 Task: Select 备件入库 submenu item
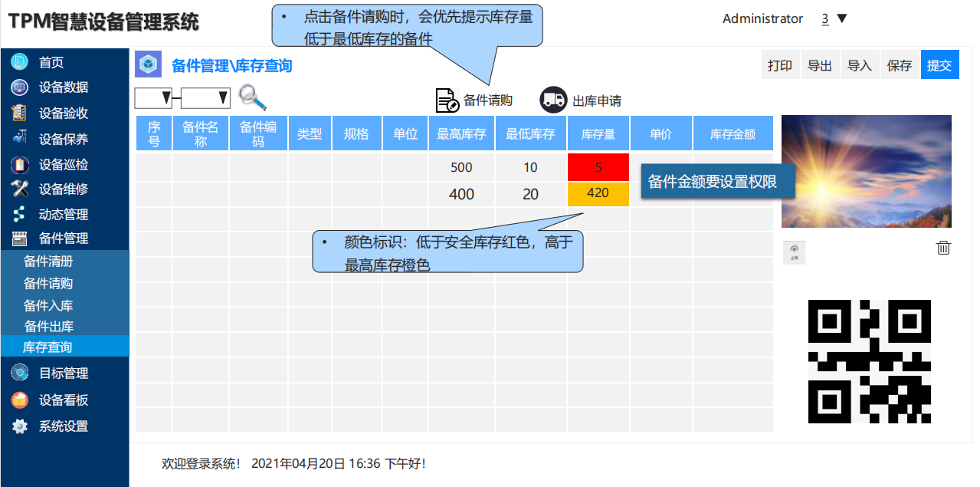[x=48, y=305]
